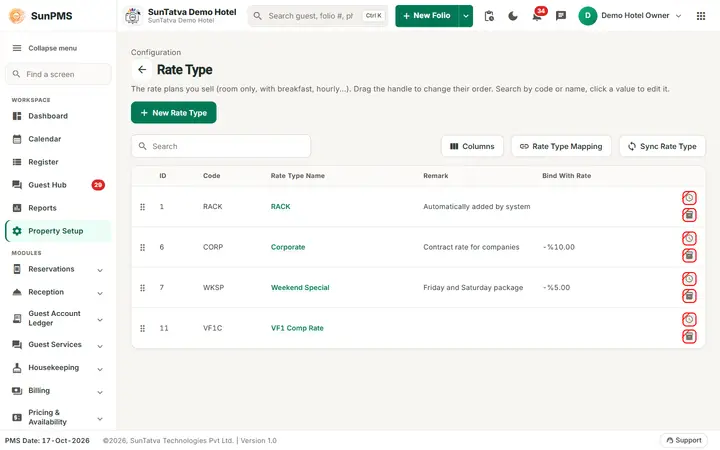Viewport: 720px width, 450px height.
Task: Click the WKSP code cell
Action: pyautogui.click(x=214, y=287)
